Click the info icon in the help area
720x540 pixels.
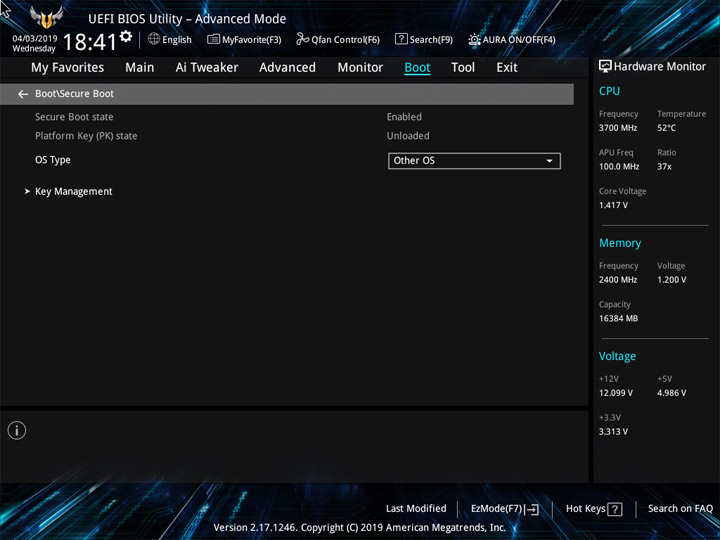[17, 431]
